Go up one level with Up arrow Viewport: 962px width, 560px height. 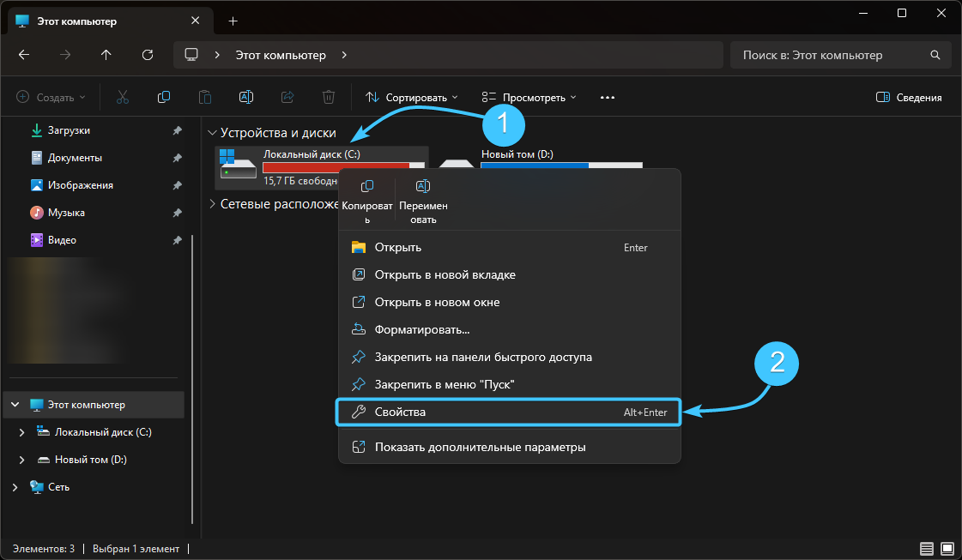[x=106, y=55]
